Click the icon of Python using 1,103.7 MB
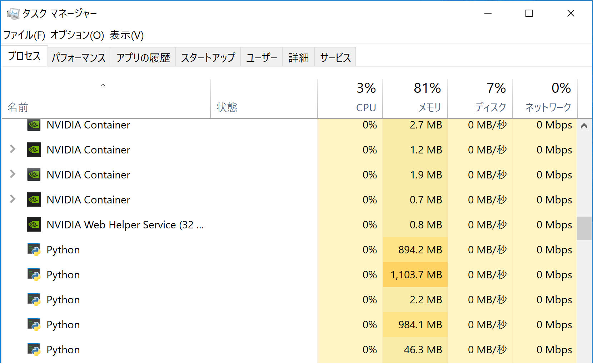593x364 pixels. click(34, 274)
